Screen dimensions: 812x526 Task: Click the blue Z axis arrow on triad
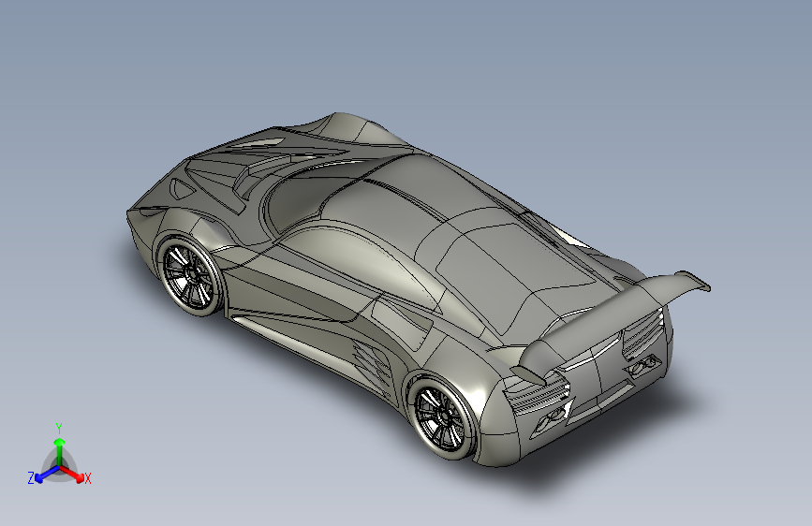pyautogui.click(x=46, y=474)
